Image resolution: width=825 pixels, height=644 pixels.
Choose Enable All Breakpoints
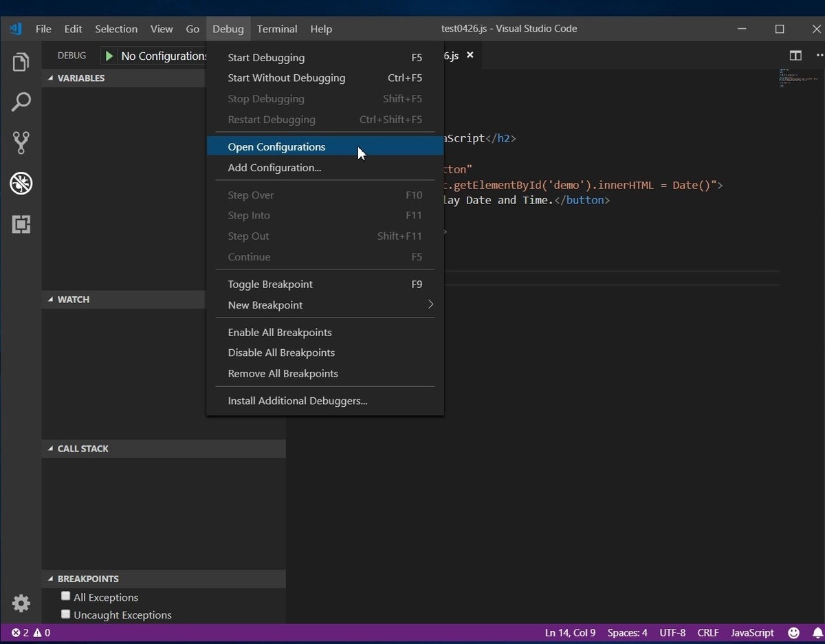(x=325, y=333)
